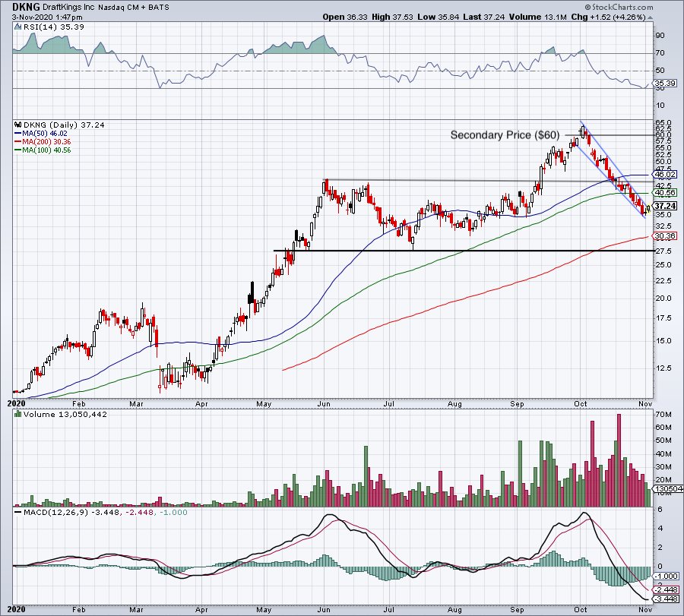The height and width of the screenshot is (616, 684).
Task: Click the Volume 13.1M header value
Action: 537,17
